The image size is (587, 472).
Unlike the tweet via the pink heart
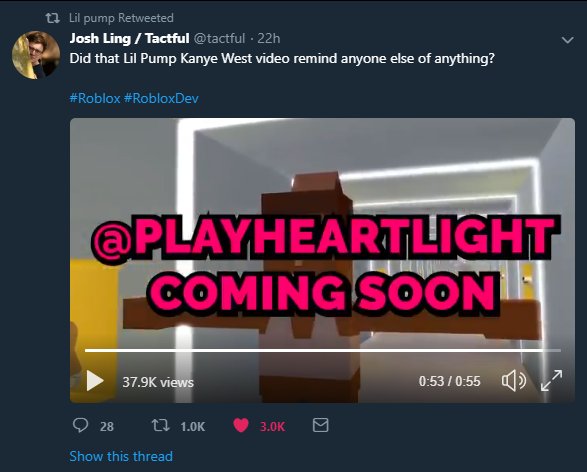click(x=241, y=425)
